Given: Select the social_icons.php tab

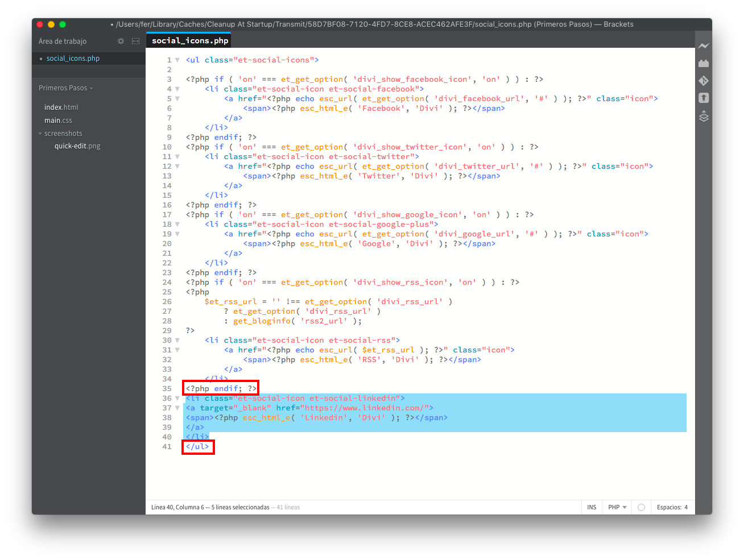Looking at the screenshot, I should [190, 40].
